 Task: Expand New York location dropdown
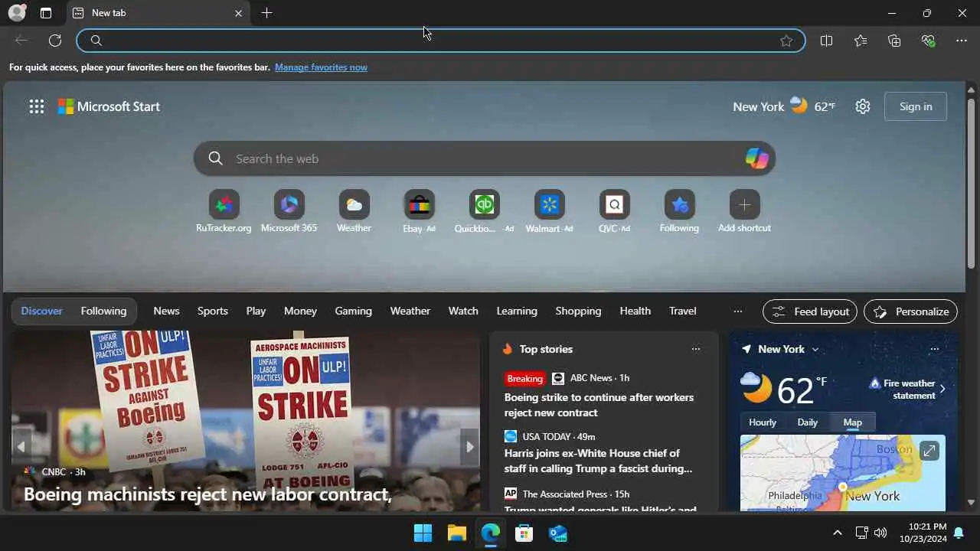pos(815,349)
